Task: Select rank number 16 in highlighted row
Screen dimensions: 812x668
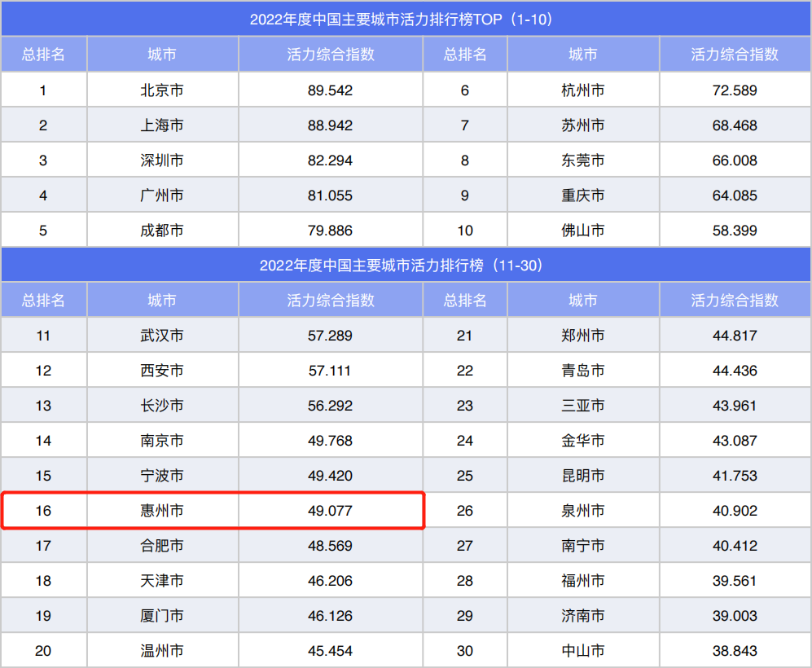Action: pos(43,512)
